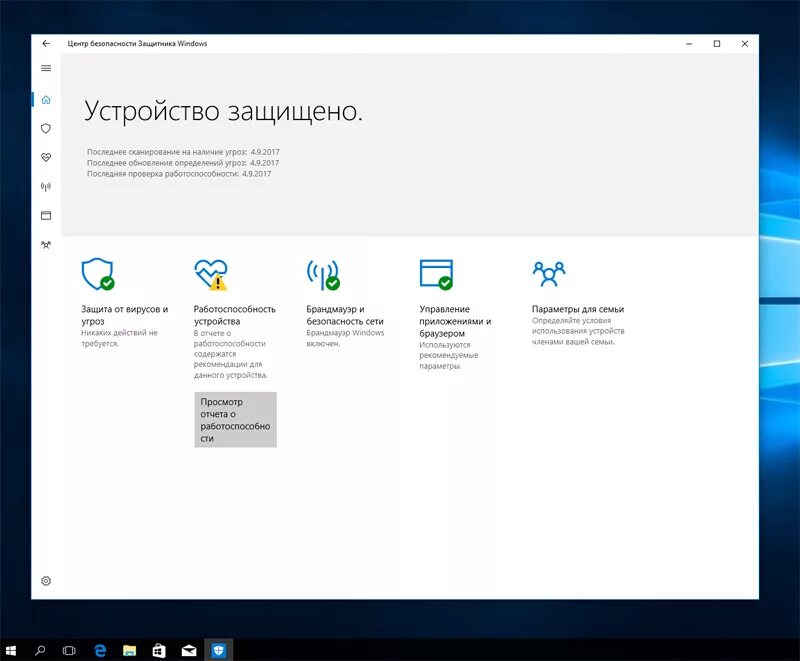Go back with the arrow in title bar
Image resolution: width=800 pixels, height=661 pixels.
click(x=46, y=44)
